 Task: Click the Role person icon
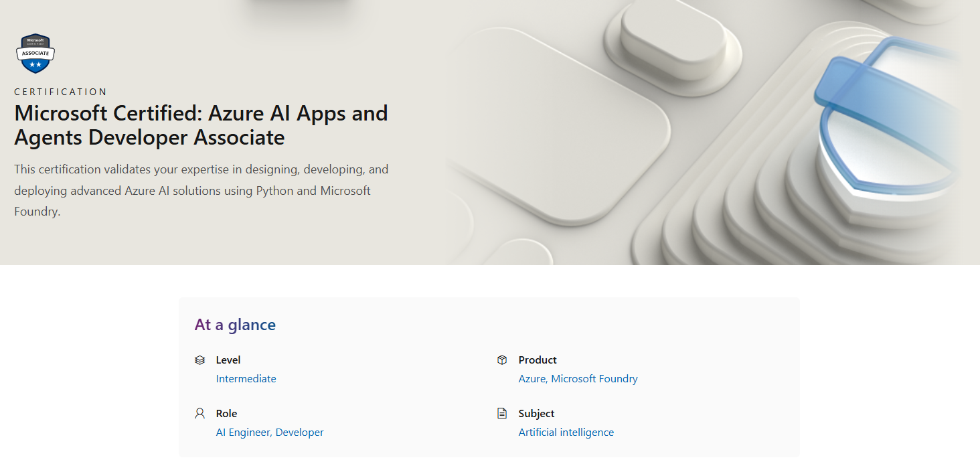tap(199, 414)
